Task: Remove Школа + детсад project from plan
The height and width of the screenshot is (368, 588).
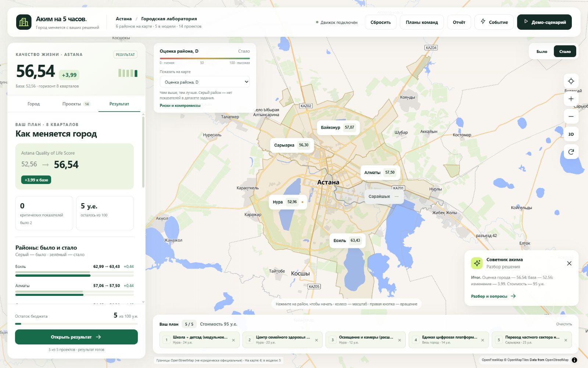Action: [x=233, y=340]
